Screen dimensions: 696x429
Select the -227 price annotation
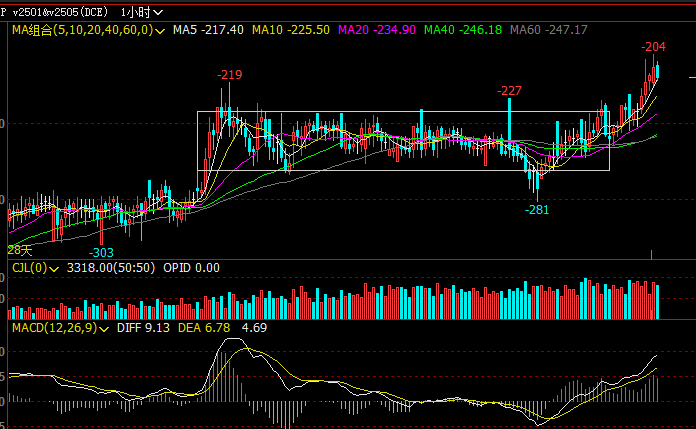(x=510, y=91)
